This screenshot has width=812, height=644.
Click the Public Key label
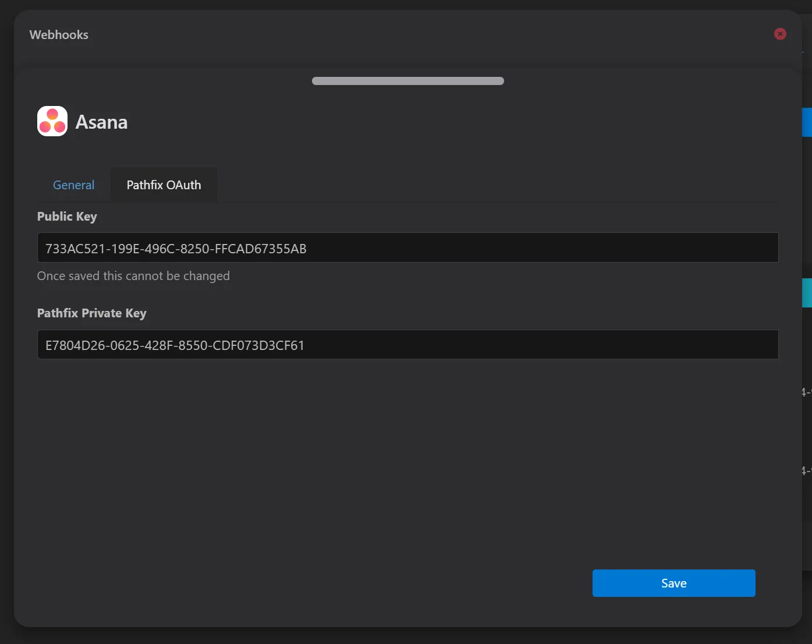click(x=67, y=217)
